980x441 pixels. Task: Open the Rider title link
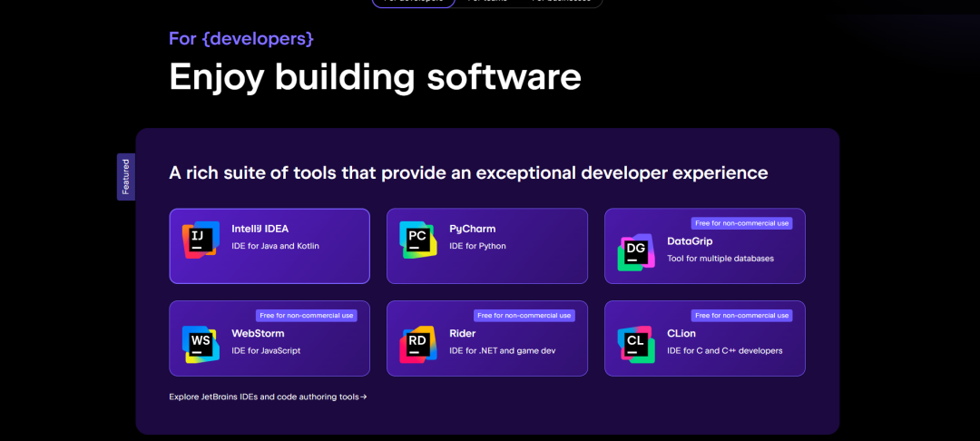[x=462, y=333]
